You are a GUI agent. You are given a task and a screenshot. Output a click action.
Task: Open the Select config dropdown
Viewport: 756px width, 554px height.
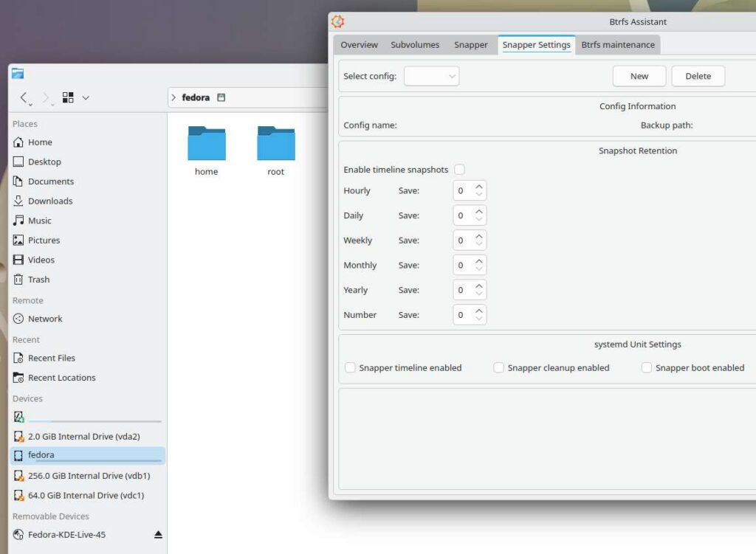click(431, 76)
